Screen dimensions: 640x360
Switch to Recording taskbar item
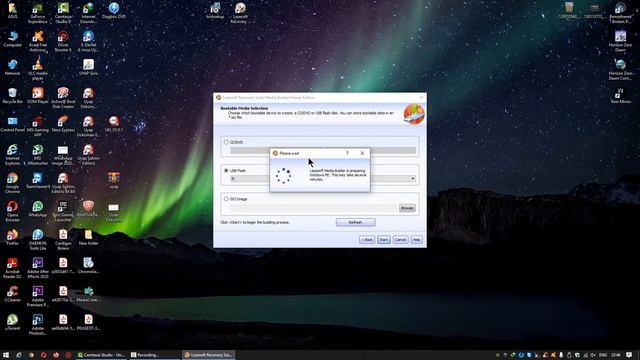click(154, 355)
